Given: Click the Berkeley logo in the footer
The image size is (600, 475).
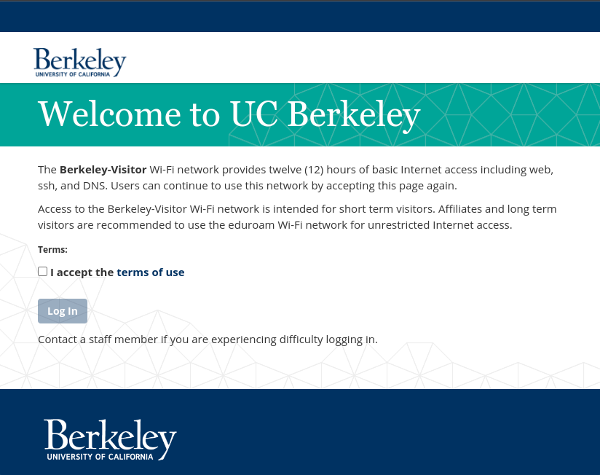Looking at the screenshot, I should (110, 439).
